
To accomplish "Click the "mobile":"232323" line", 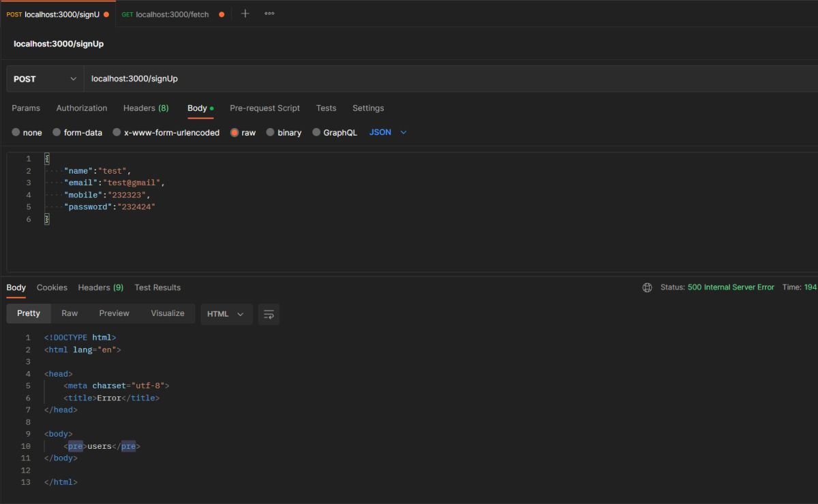I will point(107,195).
